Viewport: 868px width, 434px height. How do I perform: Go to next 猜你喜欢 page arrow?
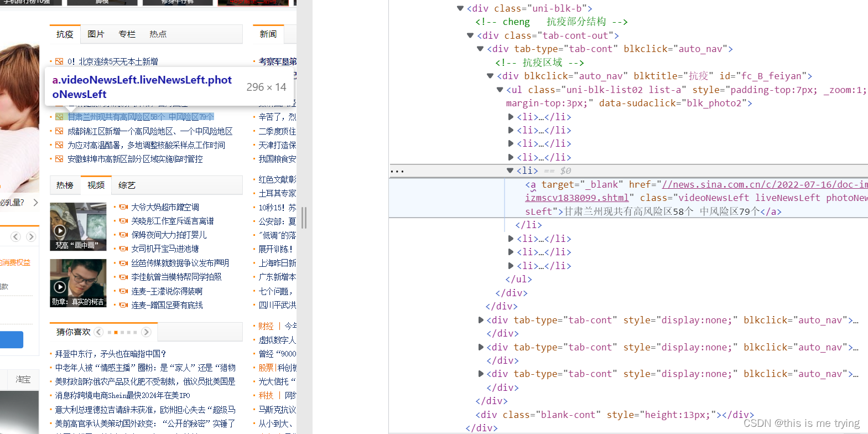[146, 332]
